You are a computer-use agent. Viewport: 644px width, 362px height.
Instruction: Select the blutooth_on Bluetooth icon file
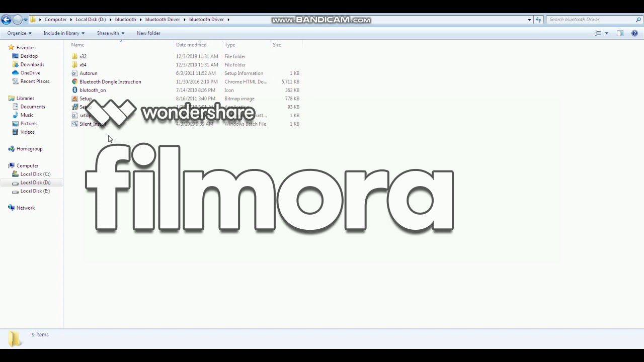pos(74,90)
